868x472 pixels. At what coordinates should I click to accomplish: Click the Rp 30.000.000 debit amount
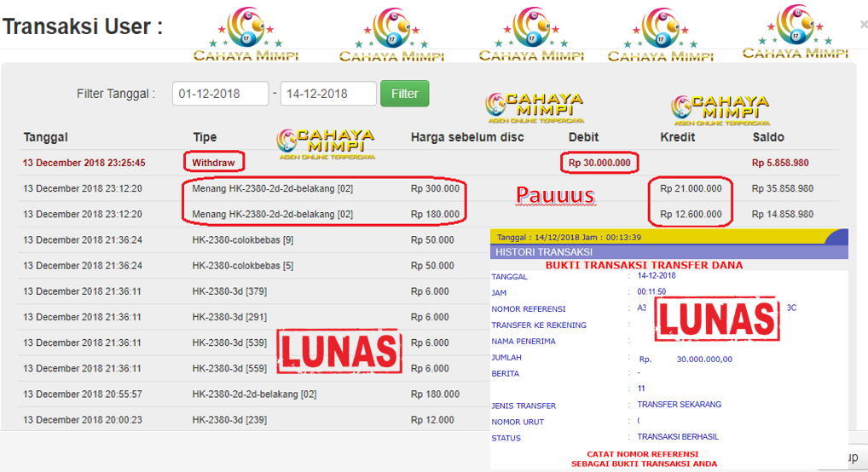600,162
